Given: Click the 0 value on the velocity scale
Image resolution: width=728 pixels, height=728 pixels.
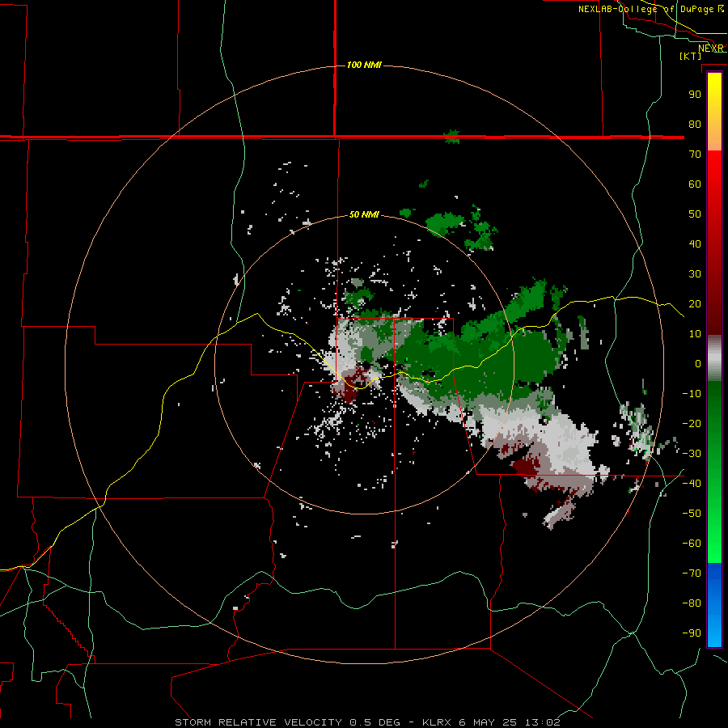Looking at the screenshot, I should coord(698,363).
